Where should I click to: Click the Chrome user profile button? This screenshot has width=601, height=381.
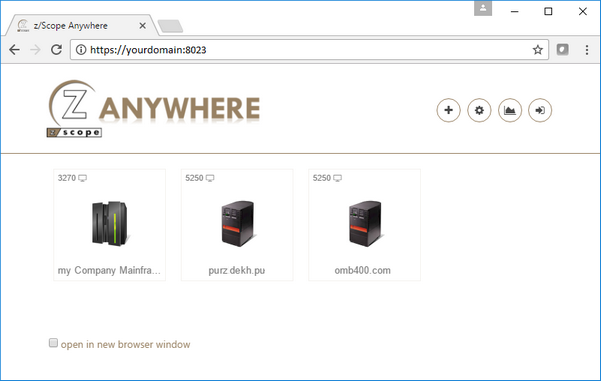(483, 8)
